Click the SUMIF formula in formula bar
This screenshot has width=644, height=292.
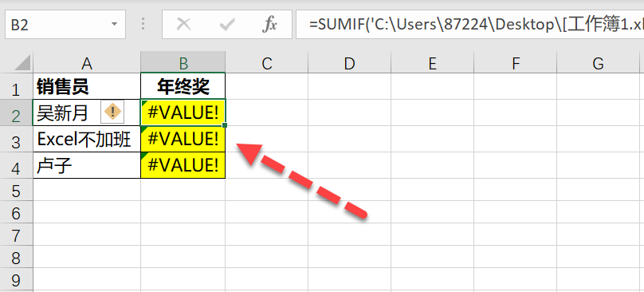(x=477, y=25)
